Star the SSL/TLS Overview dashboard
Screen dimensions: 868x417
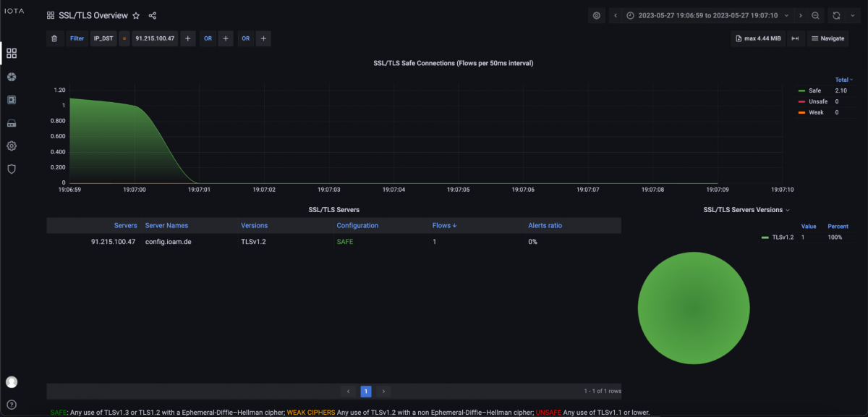pyautogui.click(x=136, y=15)
